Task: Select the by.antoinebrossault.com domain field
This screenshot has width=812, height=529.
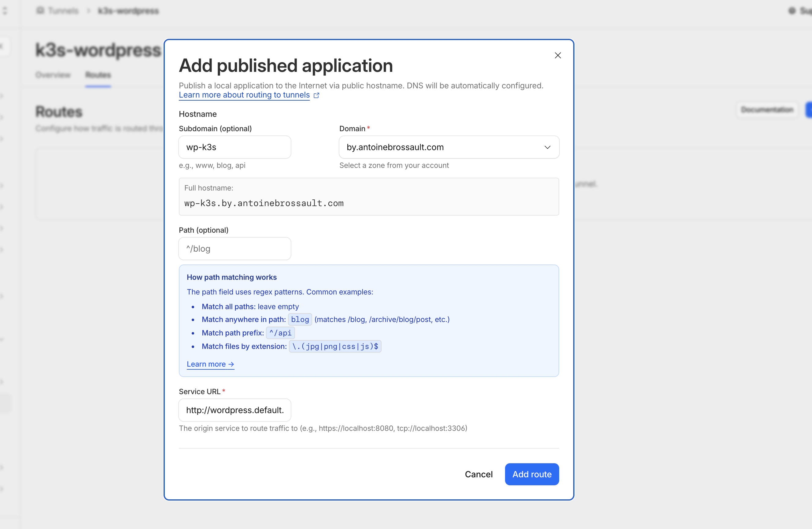Action: point(449,147)
